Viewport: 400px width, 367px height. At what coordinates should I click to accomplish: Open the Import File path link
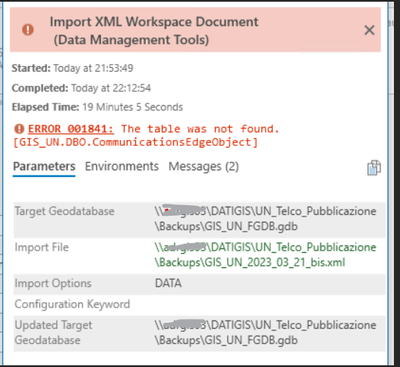(265, 255)
